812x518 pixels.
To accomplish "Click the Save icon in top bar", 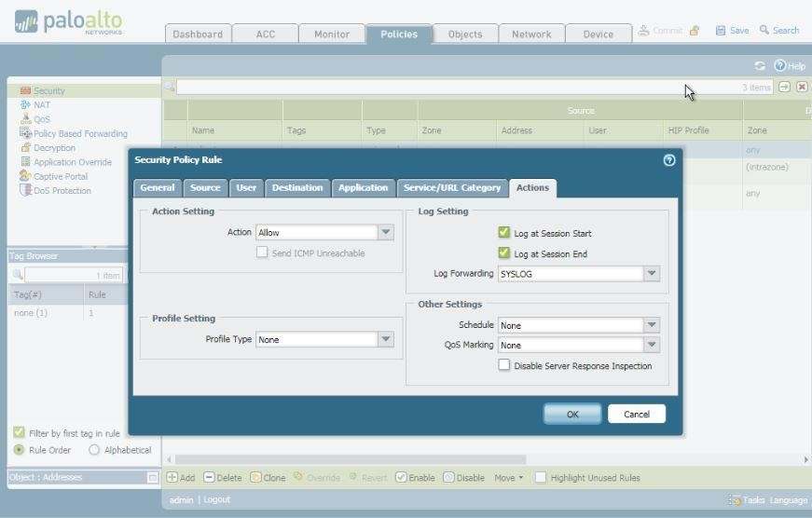I will click(x=721, y=31).
